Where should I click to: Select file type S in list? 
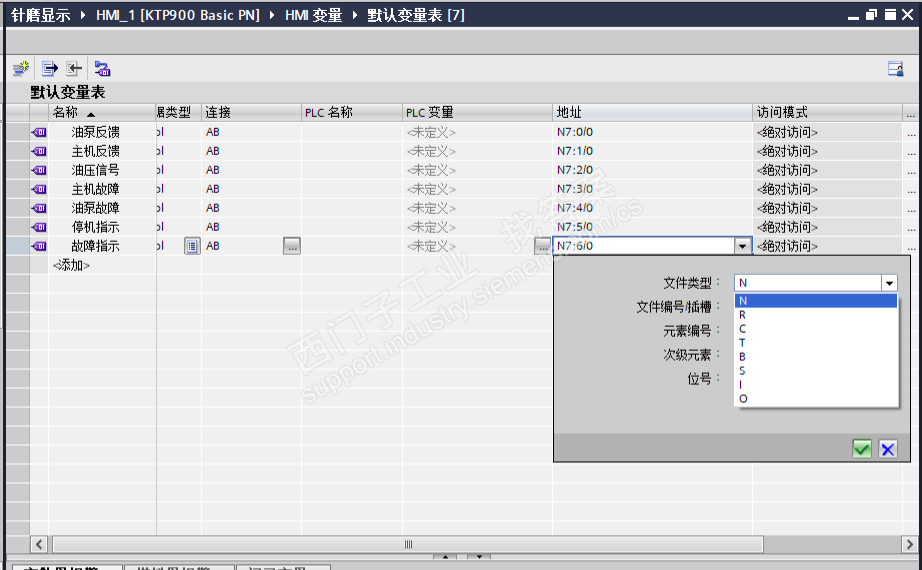[x=816, y=371]
